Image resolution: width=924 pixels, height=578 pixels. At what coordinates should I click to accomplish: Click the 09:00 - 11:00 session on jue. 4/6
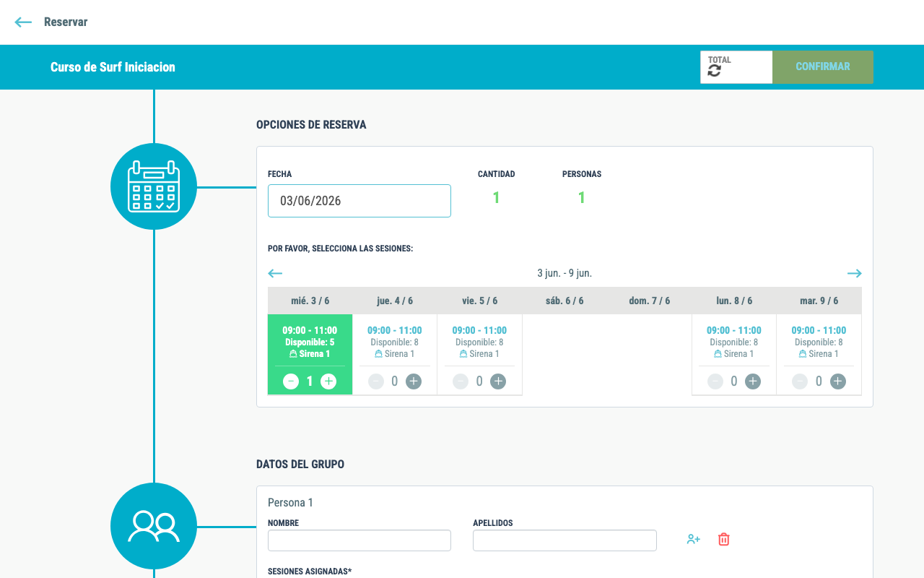[x=395, y=330]
